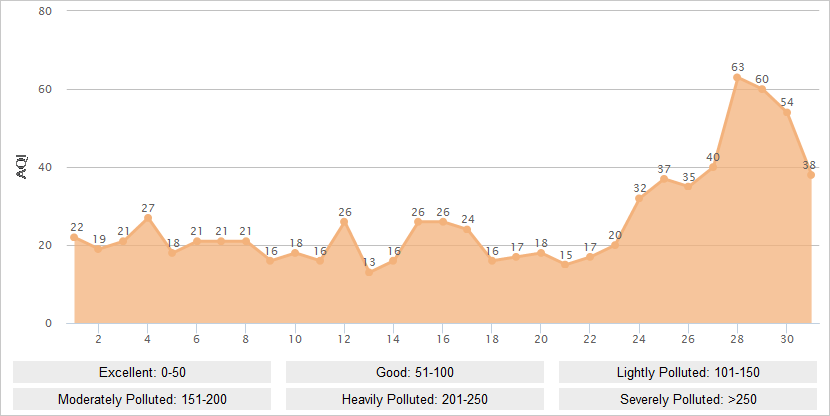Click x-axis day label 4
The image size is (830, 416).
148,339
